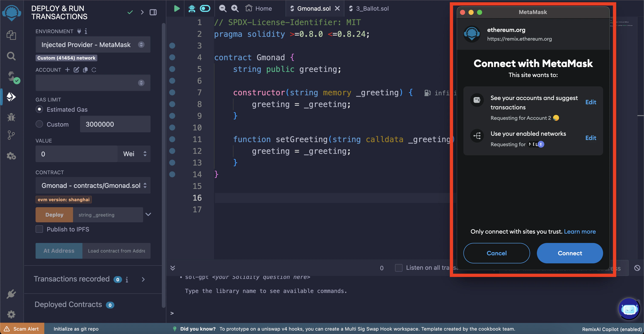Expand the Deploy parameters chevron
The height and width of the screenshot is (334, 644).
[x=148, y=214]
